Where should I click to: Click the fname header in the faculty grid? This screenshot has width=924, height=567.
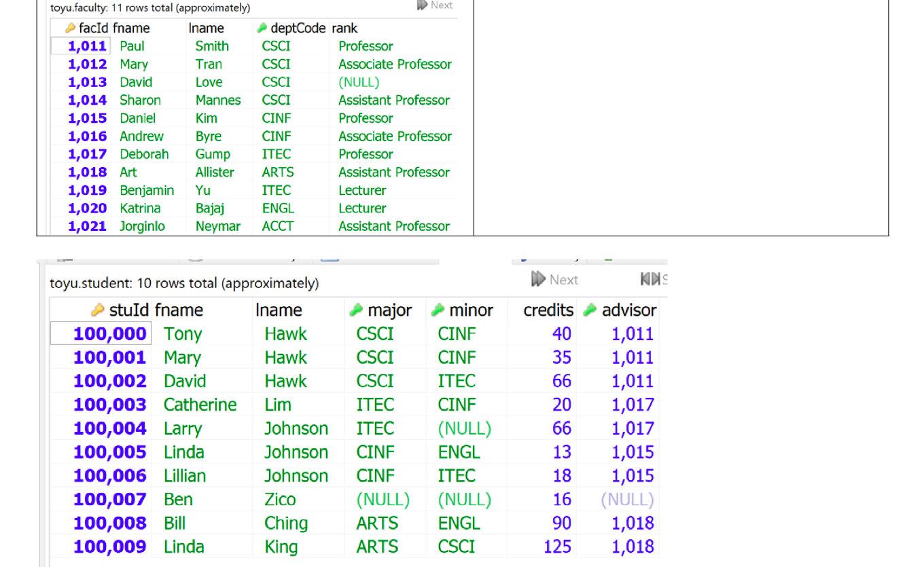133,28
